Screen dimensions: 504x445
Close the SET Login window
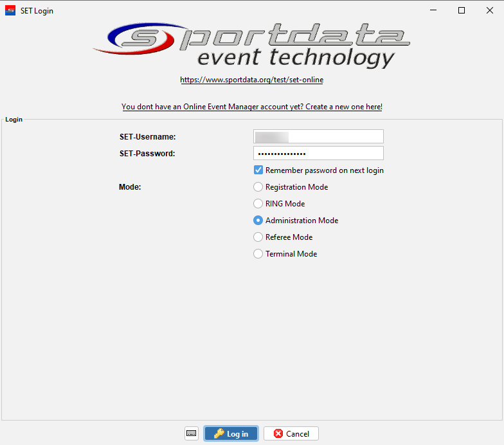click(490, 10)
